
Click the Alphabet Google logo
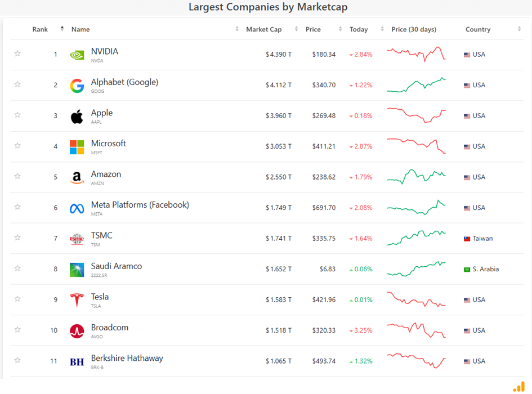click(x=77, y=86)
